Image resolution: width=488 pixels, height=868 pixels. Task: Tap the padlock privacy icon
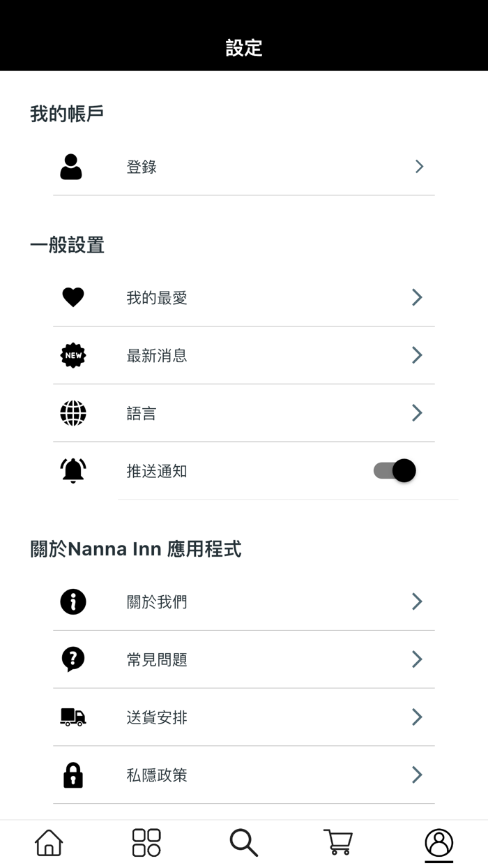73,775
